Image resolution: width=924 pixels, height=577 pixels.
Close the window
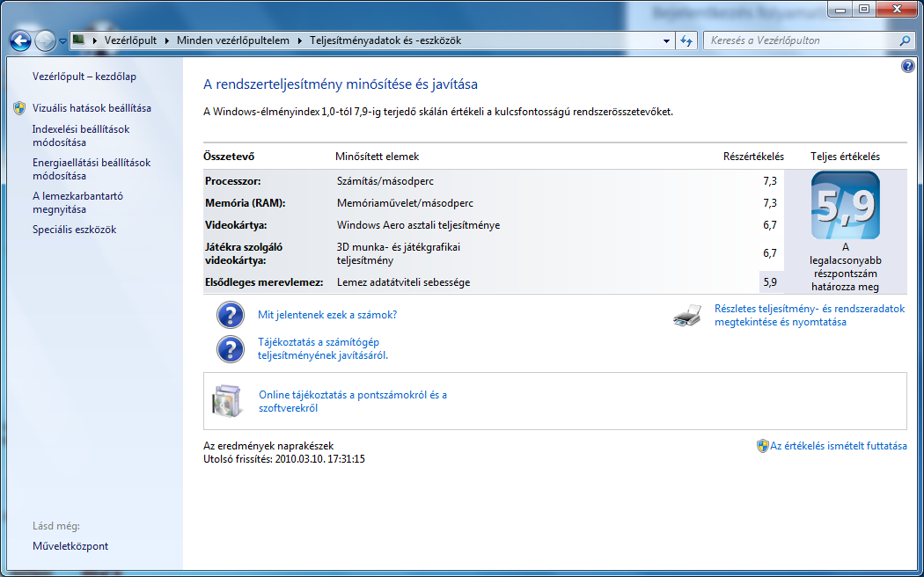[x=898, y=9]
